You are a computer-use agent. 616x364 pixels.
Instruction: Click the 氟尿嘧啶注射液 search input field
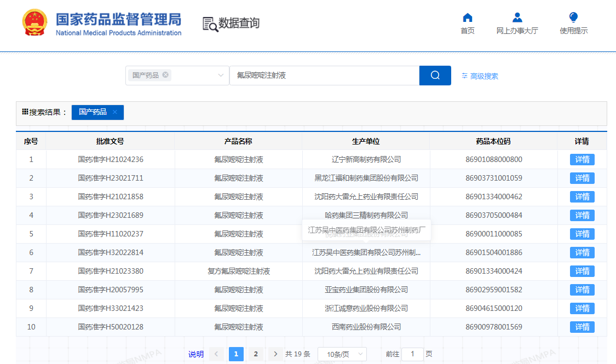coord(324,76)
